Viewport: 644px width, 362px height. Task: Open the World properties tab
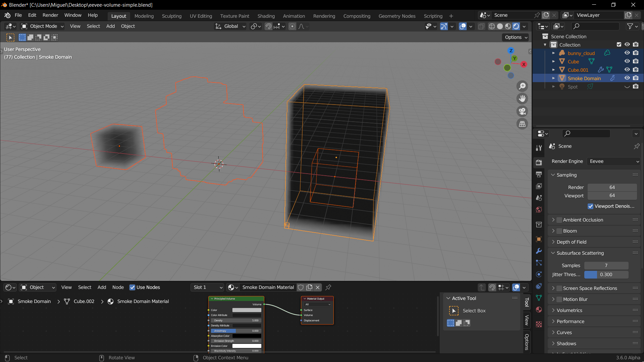click(539, 209)
